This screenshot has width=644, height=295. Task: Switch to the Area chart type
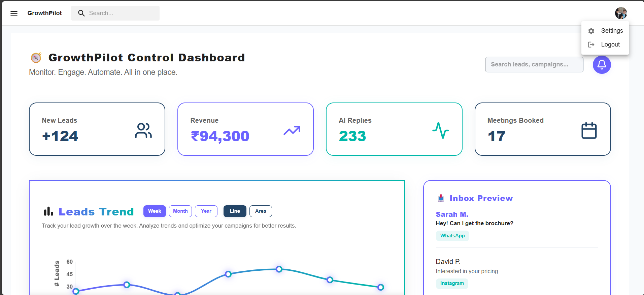click(x=261, y=211)
